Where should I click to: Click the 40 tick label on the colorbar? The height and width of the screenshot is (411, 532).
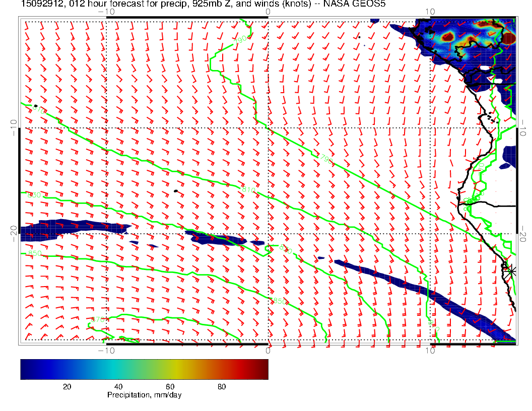pyautogui.click(x=118, y=387)
